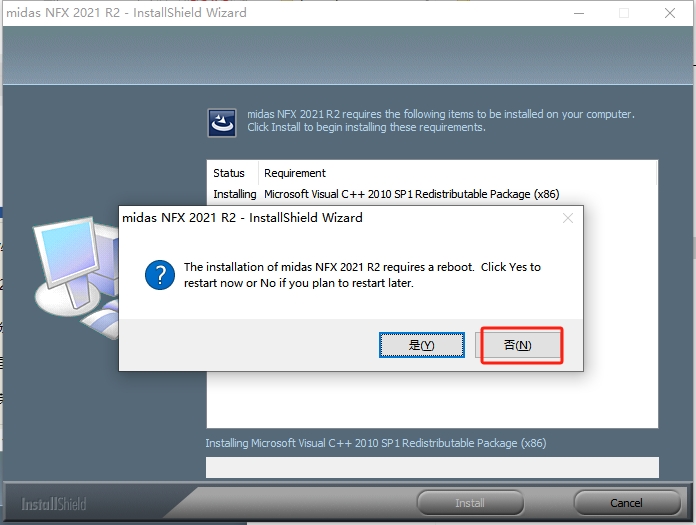Minimize the InstallShield Wizard window
This screenshot has width=696, height=525.
(579, 13)
